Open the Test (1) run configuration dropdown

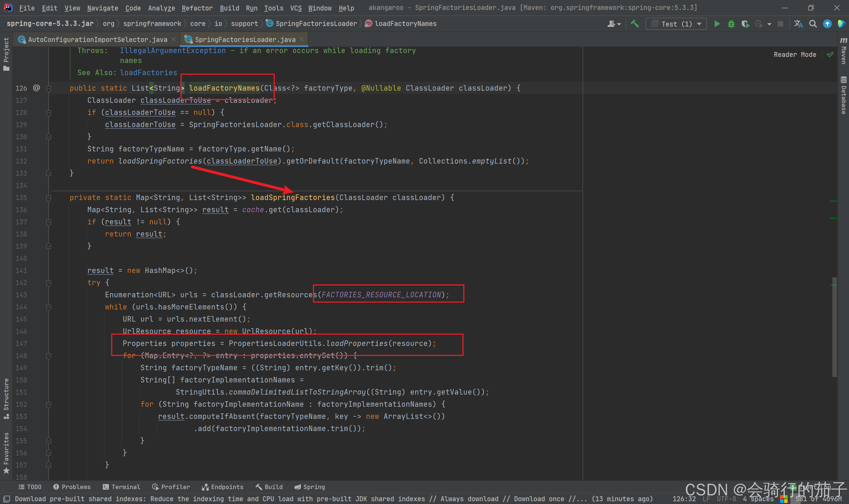pos(676,24)
